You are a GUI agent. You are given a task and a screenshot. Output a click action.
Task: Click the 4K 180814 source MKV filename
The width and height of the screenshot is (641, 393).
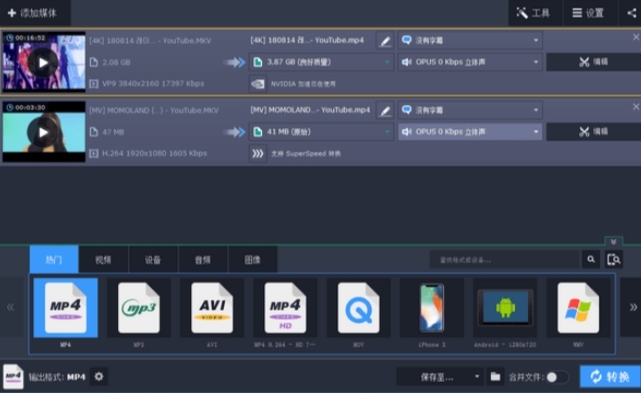click(150, 40)
